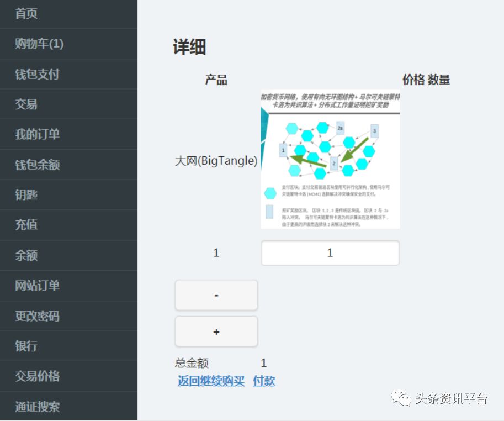Image resolution: width=504 pixels, height=421 pixels.
Task: Open the 首页 home menu item
Action: coord(26,14)
